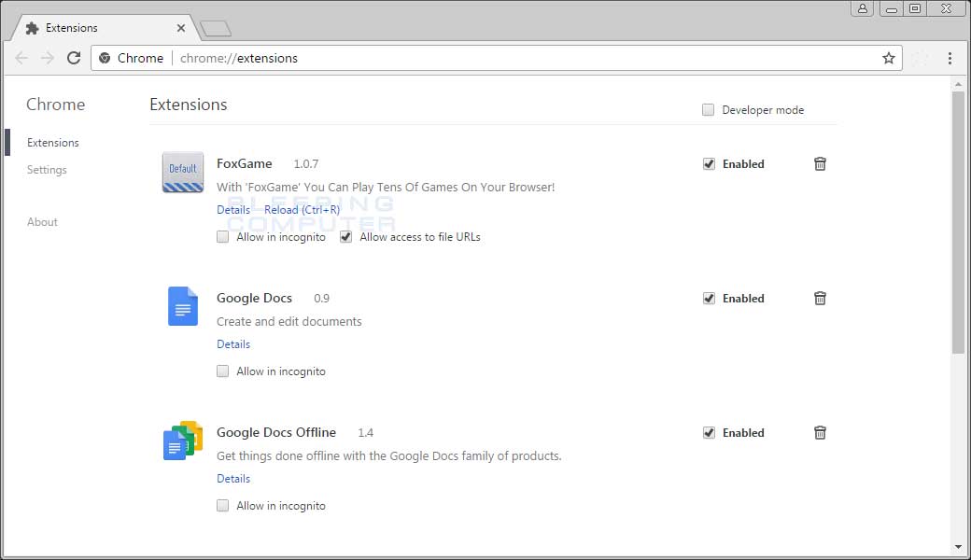Uncheck Allow access to file URLs
Viewport: 971px width, 560px height.
[345, 236]
